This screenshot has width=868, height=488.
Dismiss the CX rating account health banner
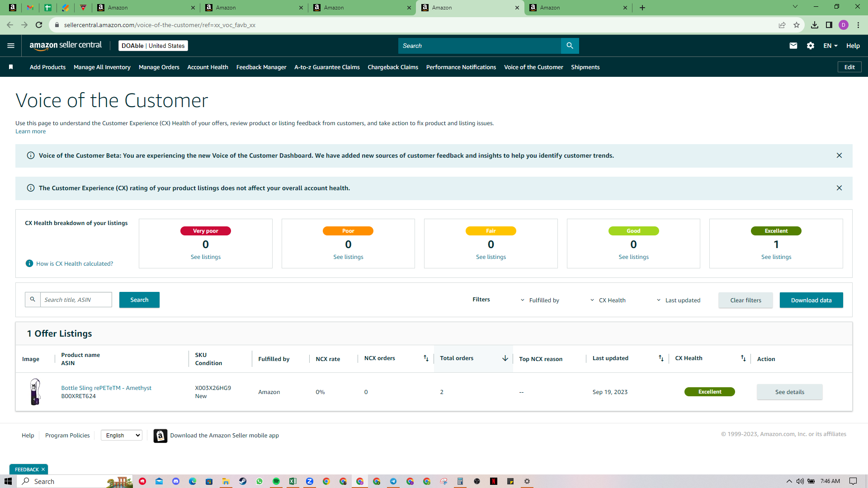(839, 188)
